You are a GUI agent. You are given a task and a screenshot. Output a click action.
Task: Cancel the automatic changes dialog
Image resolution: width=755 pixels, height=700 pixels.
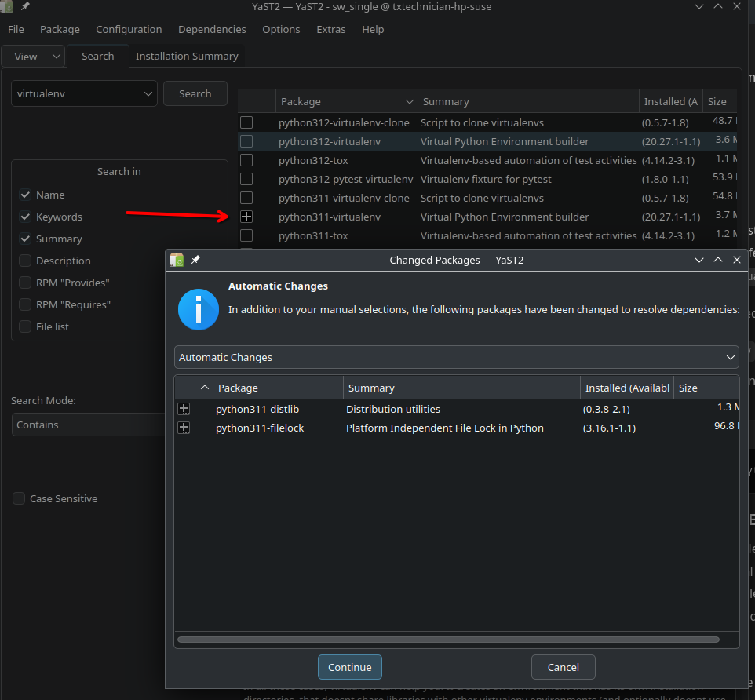(x=564, y=667)
